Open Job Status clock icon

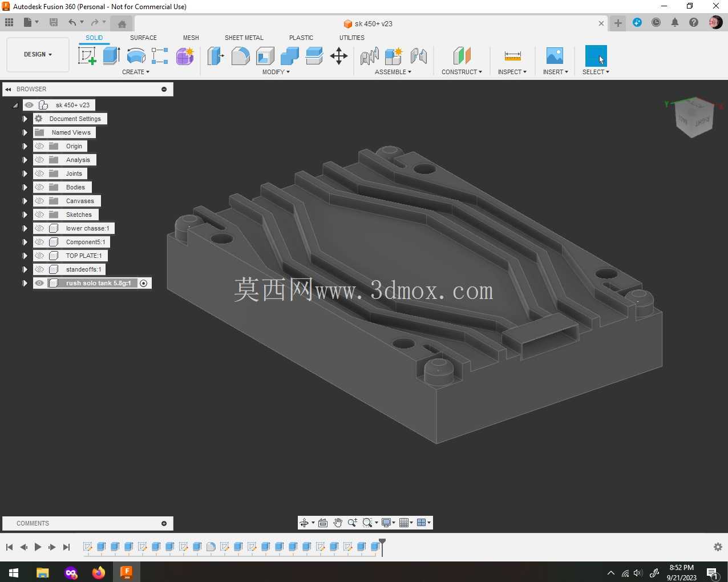pos(656,22)
